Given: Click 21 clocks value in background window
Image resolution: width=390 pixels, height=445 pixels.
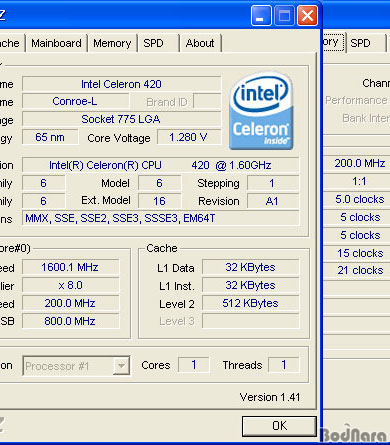Looking at the screenshot, I should tap(360, 270).
